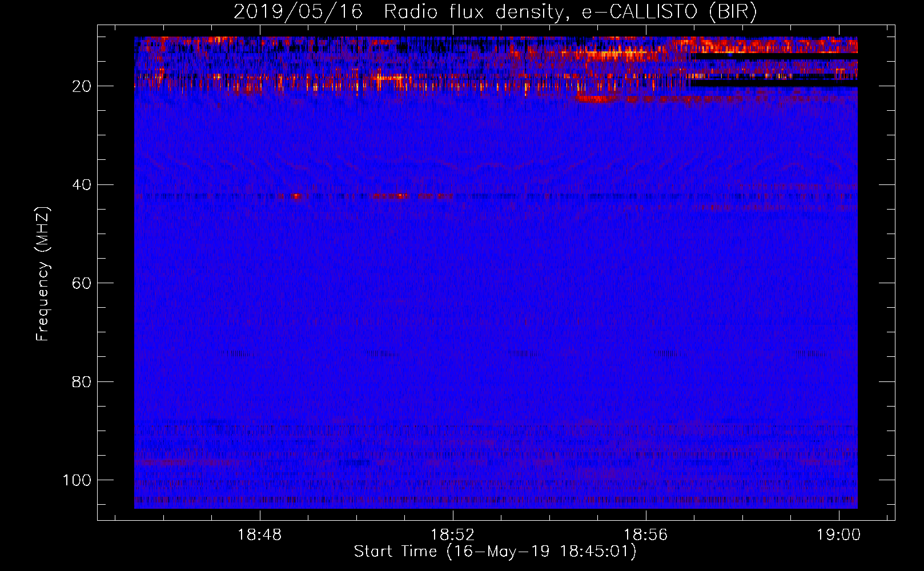Image resolution: width=924 pixels, height=571 pixels.
Task: Click the plot title "Radio flux density, e-CALLISTO (BIR)"
Action: coord(570,12)
